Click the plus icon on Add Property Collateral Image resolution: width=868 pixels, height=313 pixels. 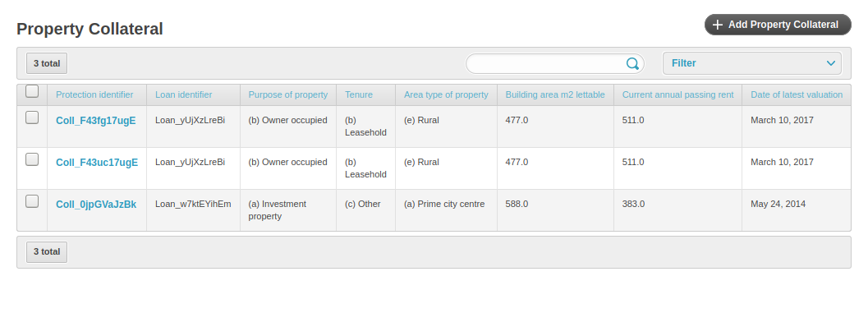pos(718,25)
